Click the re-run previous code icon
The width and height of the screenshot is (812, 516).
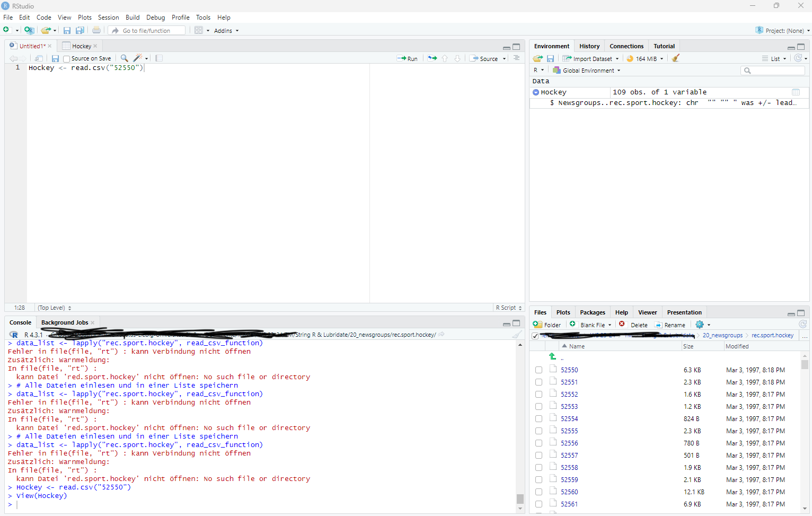coord(433,58)
